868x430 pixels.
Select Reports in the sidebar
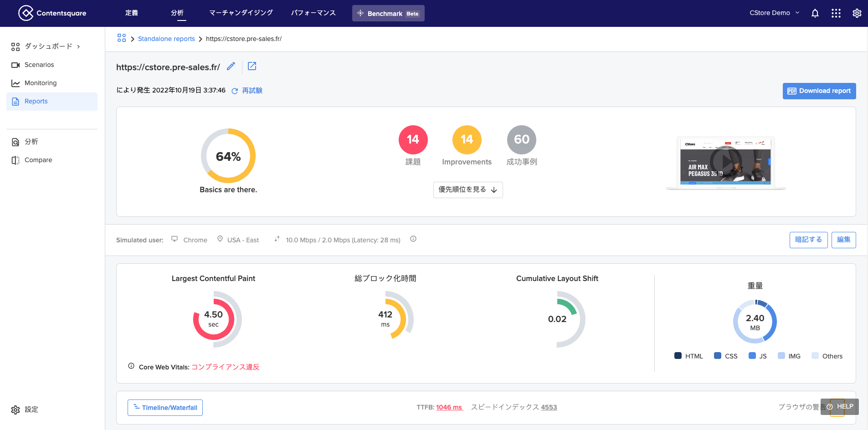(36, 101)
